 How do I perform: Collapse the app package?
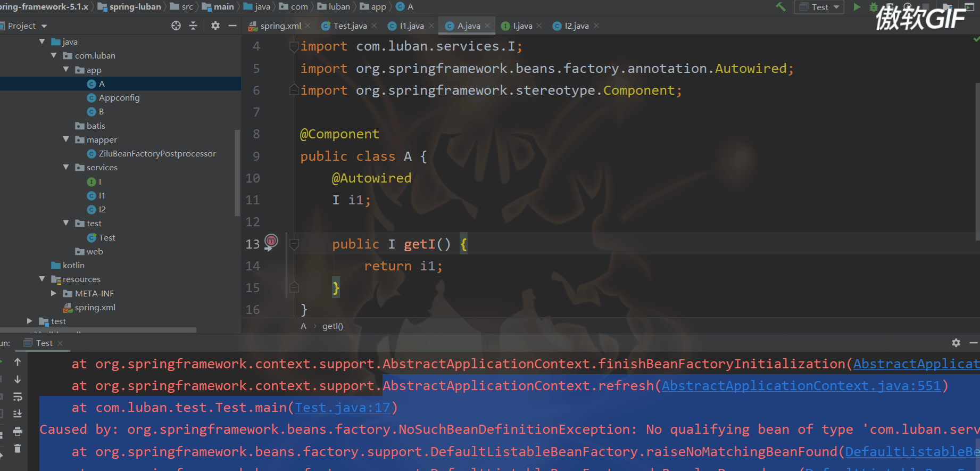[66, 69]
